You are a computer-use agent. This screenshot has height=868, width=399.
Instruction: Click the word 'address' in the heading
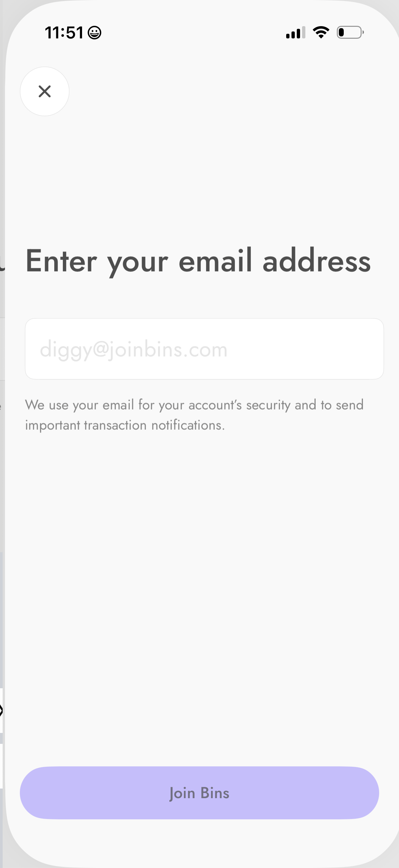[x=316, y=262]
